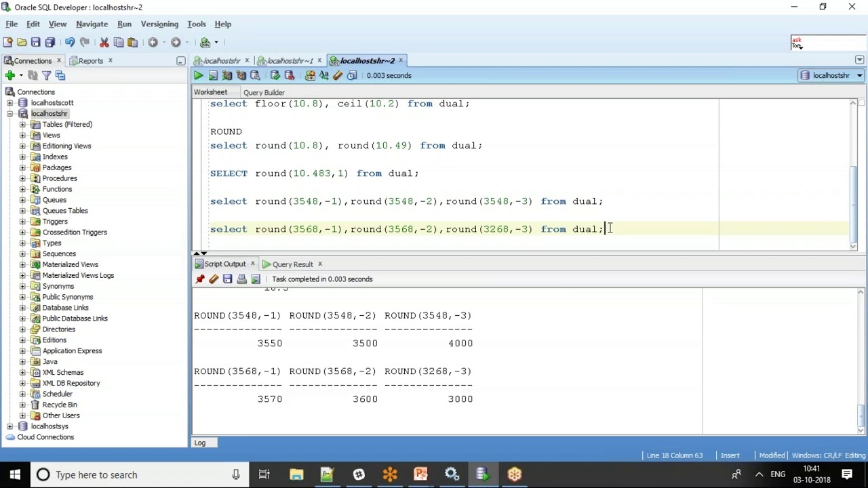
Task: Navigate forward with the Forward arrow
Action: [176, 42]
